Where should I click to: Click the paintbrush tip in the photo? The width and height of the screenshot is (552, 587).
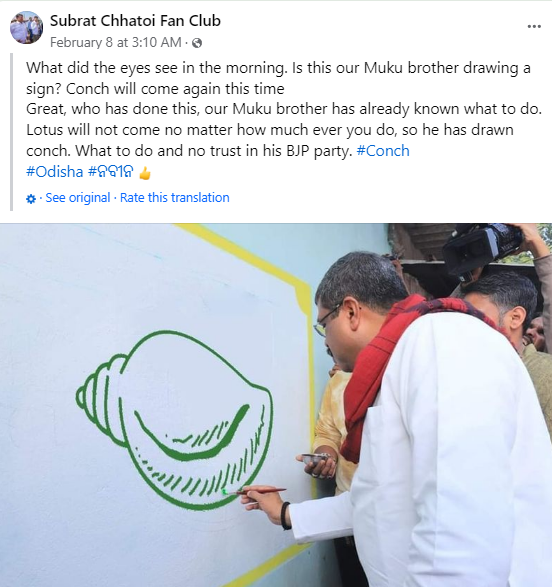click(226, 492)
